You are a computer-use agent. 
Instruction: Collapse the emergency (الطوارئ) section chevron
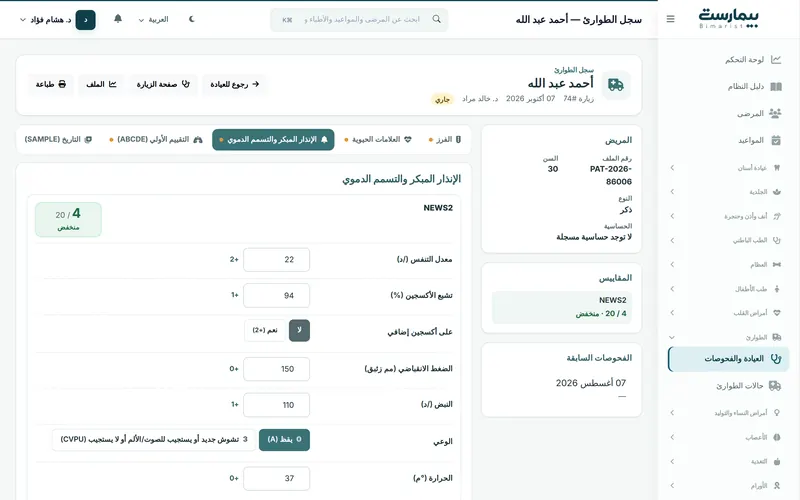tap(672, 337)
